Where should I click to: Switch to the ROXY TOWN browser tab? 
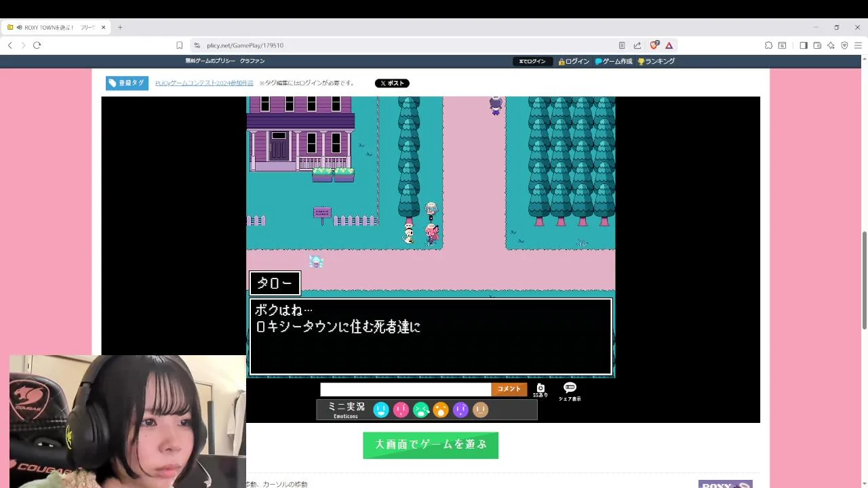click(56, 27)
